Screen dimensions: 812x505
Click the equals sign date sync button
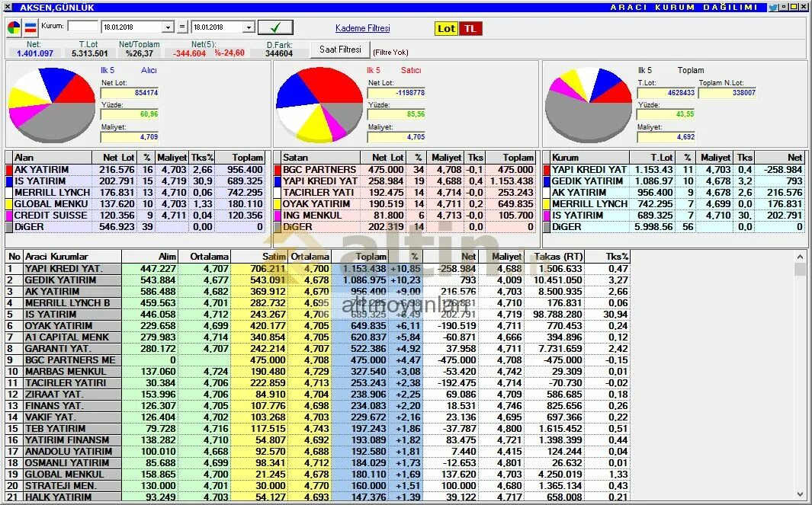(182, 27)
